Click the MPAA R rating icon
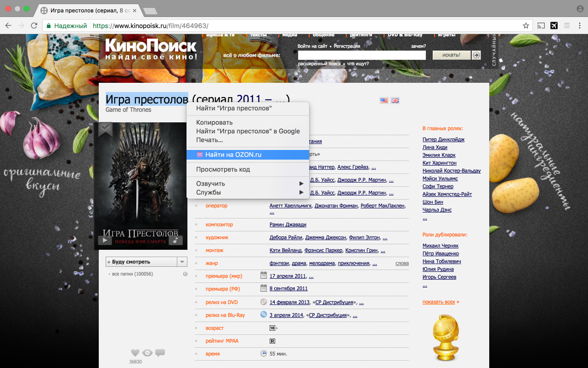The image size is (588, 368). (x=272, y=341)
